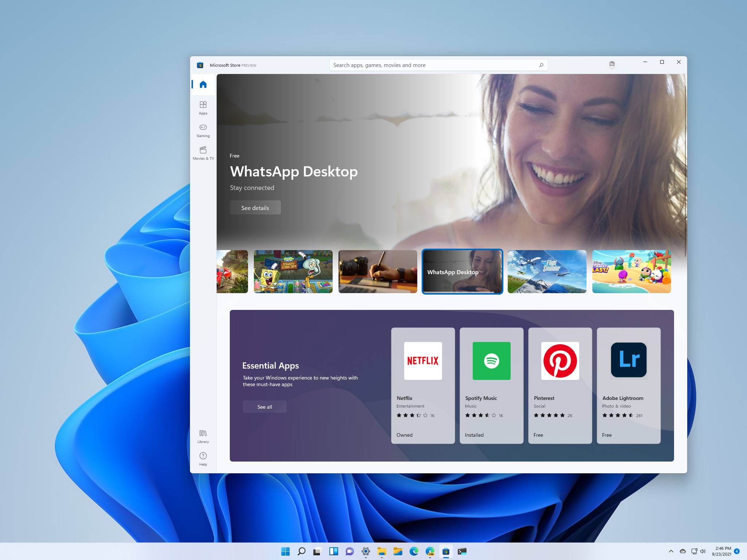Focus the Store search box
Viewport: 747px width, 560px height.
(x=438, y=65)
